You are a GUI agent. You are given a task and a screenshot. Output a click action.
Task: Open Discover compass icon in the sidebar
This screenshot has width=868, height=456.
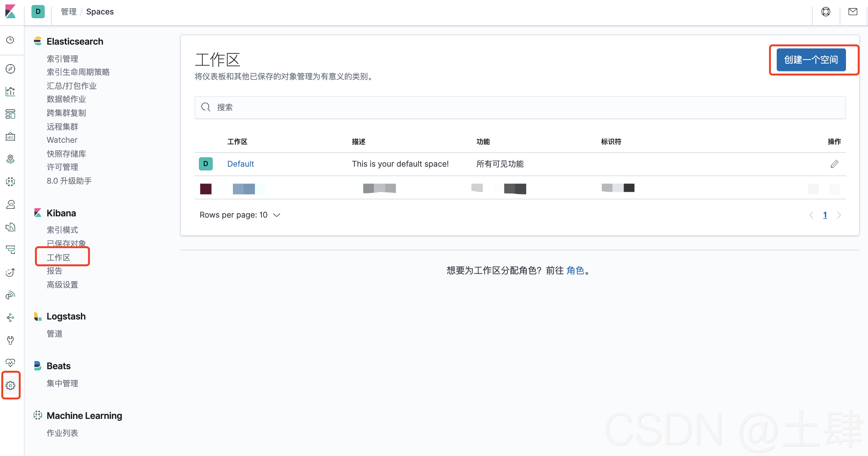coord(10,69)
